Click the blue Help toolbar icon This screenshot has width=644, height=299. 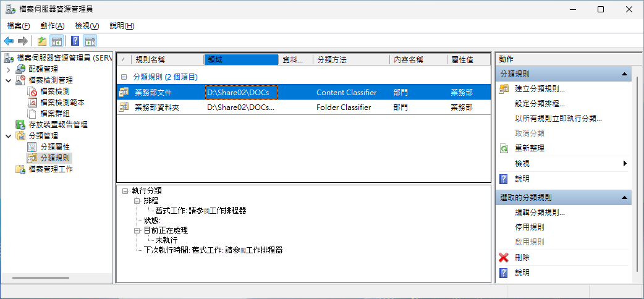tap(75, 41)
